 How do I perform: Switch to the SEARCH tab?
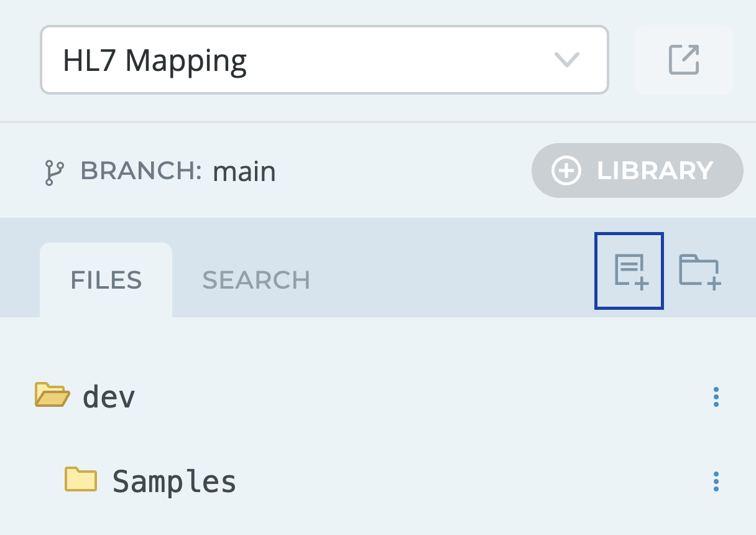256,281
